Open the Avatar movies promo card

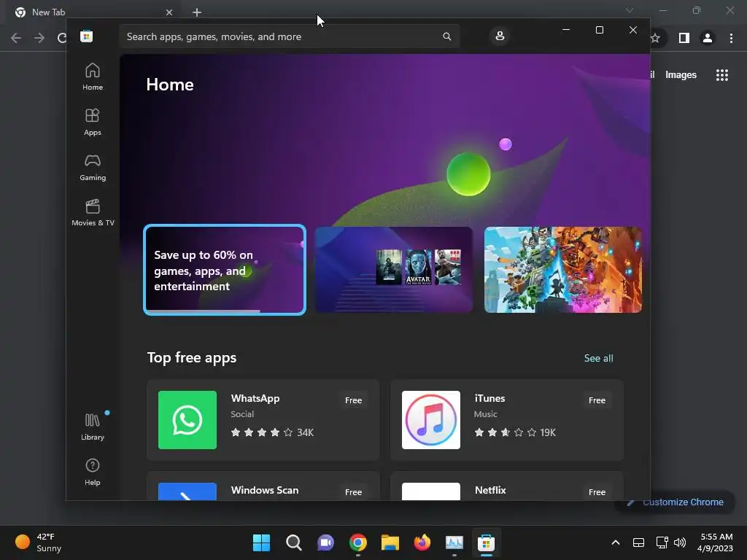click(394, 270)
